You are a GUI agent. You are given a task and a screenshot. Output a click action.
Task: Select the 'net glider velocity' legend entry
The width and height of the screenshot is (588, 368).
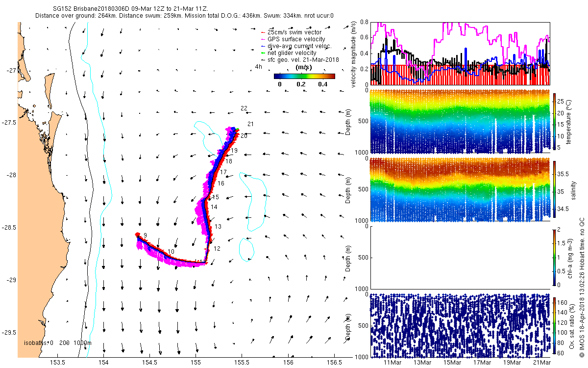[x=292, y=53]
